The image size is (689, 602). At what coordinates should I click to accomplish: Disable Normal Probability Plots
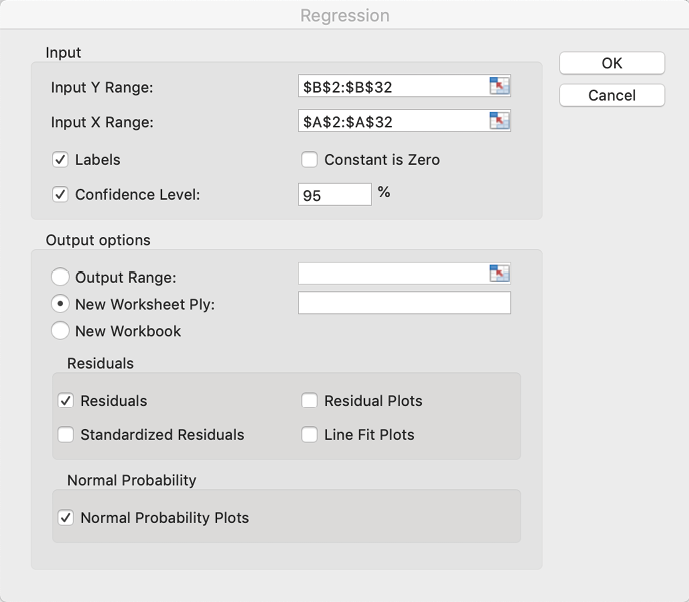[x=66, y=518]
